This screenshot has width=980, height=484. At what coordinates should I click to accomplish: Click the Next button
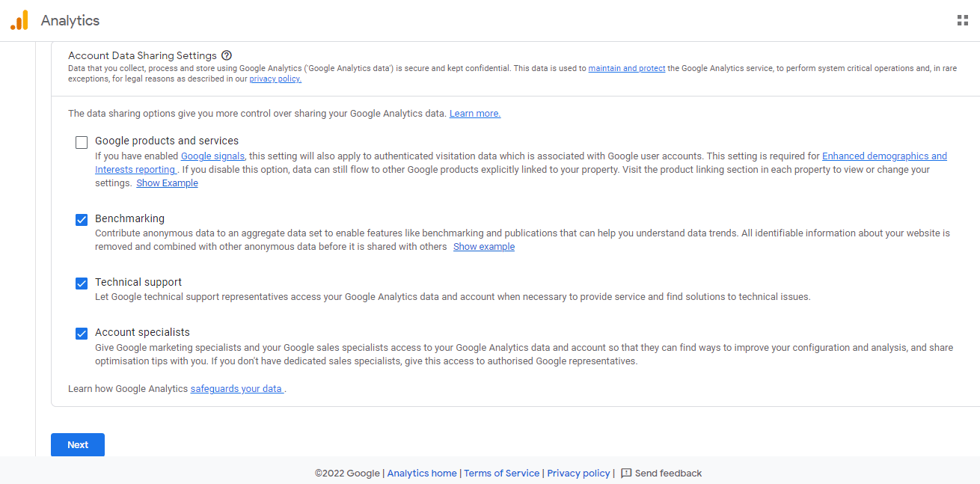[77, 444]
